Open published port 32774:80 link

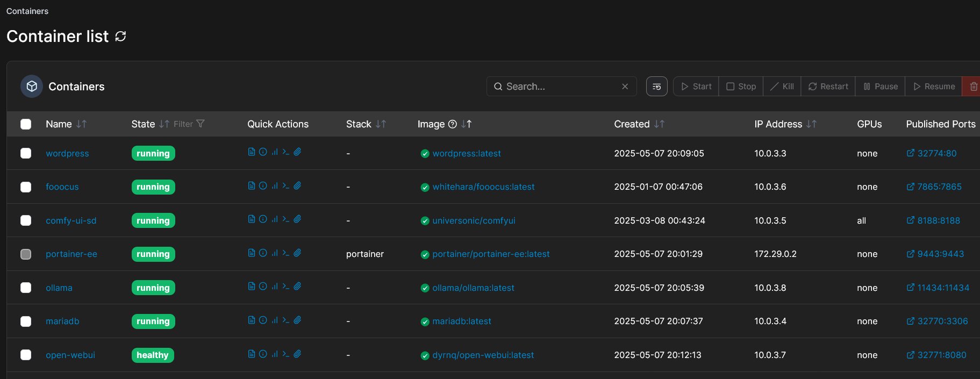[x=932, y=153]
